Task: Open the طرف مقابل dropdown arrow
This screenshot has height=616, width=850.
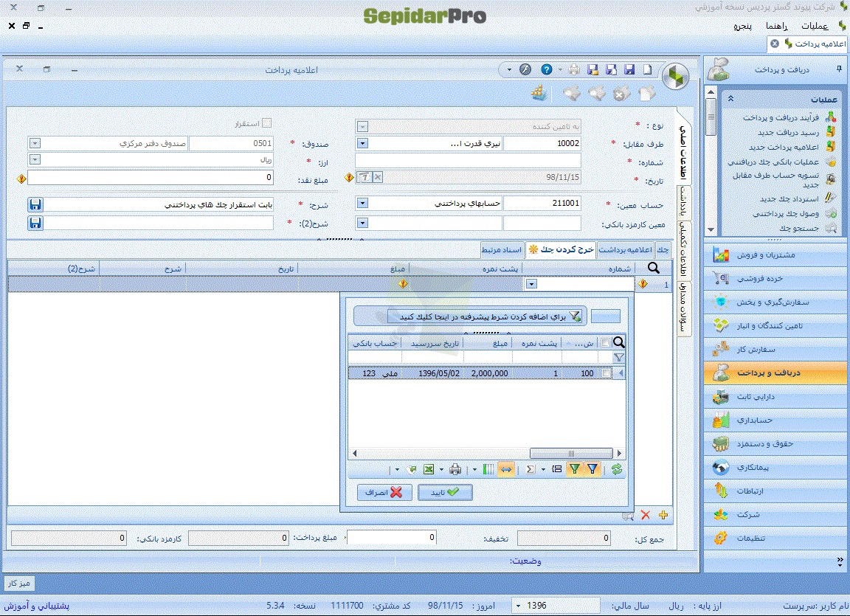Action: [x=362, y=144]
